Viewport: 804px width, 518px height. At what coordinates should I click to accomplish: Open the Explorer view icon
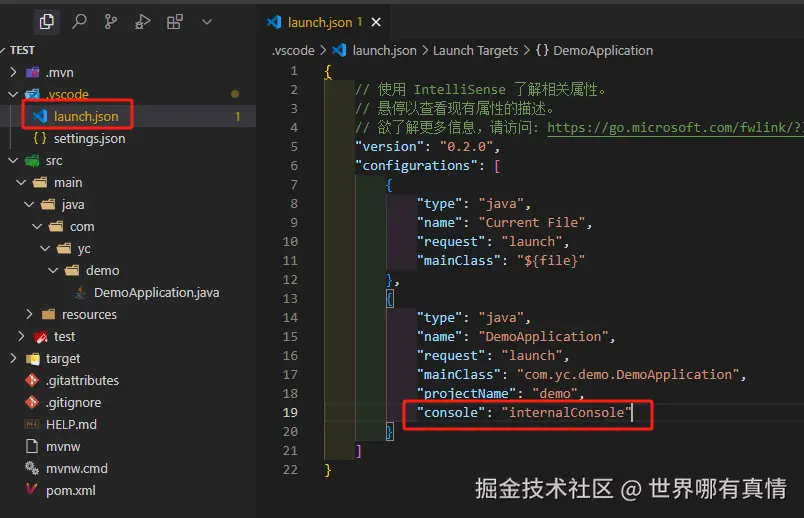coord(47,22)
